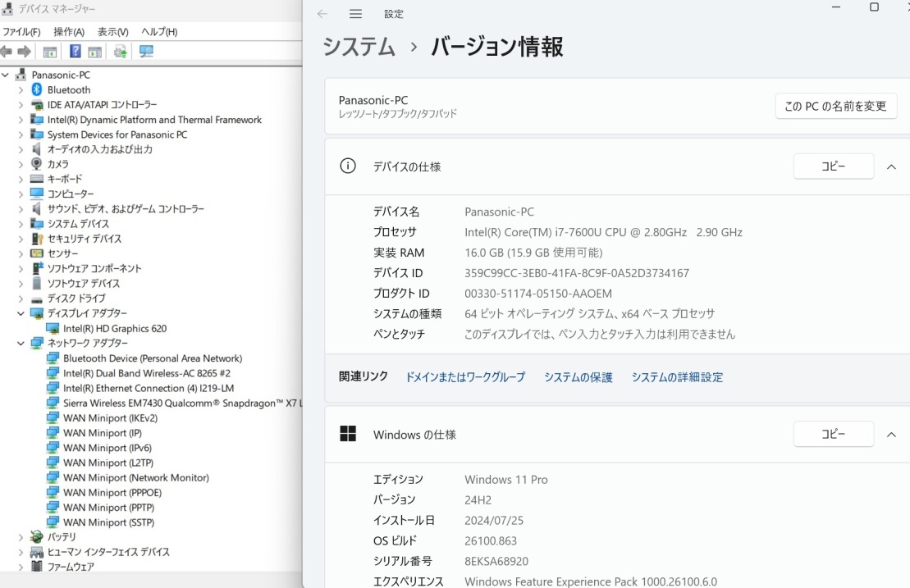The width and height of the screenshot is (910, 588).
Task: Click コピー button for デバイスの仕様
Action: [834, 166]
